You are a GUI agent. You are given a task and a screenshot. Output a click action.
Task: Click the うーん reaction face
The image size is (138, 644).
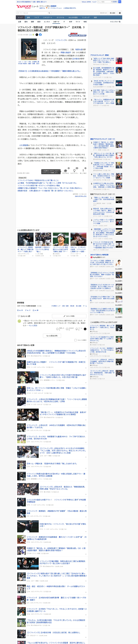(x=77, y=329)
